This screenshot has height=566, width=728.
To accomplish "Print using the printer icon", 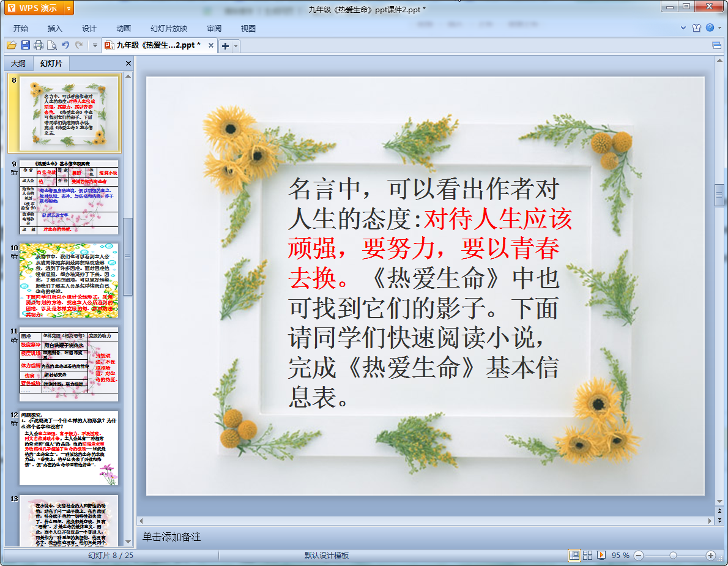I will 39,45.
